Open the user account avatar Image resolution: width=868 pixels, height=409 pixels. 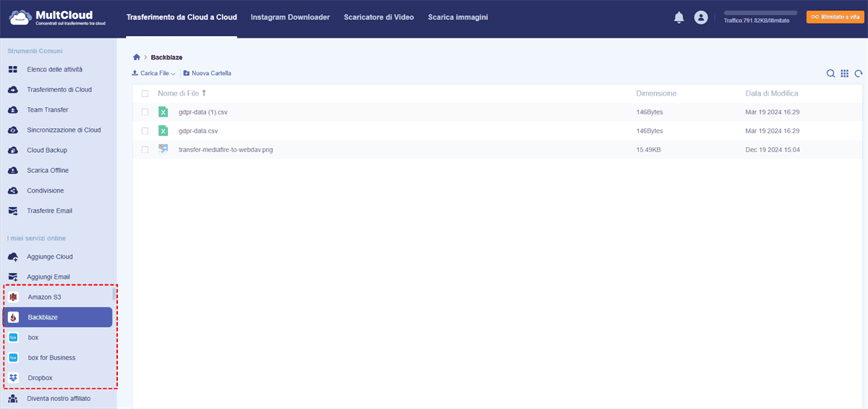click(x=700, y=17)
